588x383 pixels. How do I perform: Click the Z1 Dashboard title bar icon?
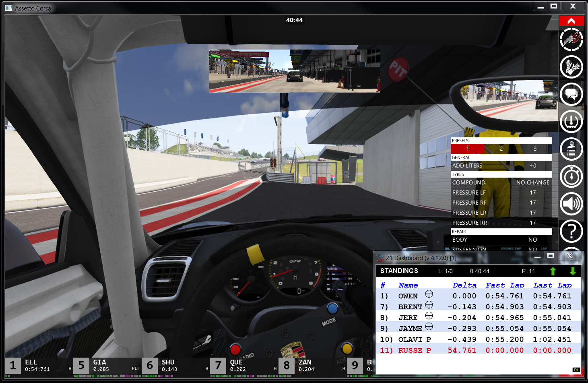coord(380,258)
